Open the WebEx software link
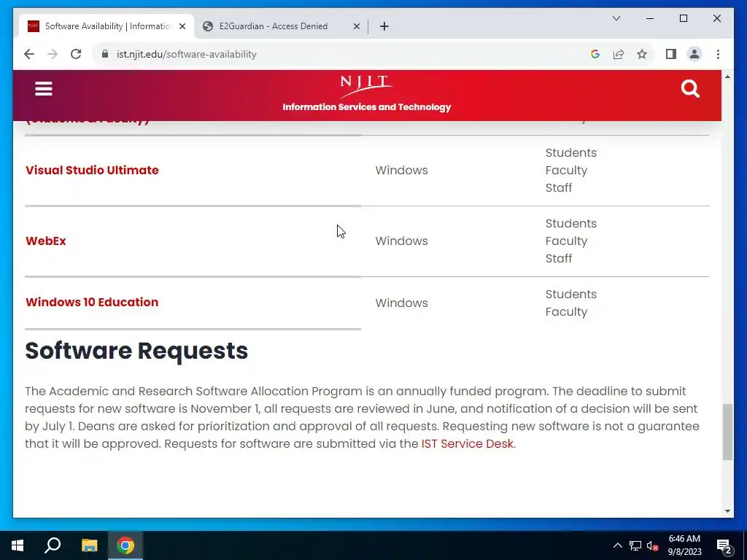This screenshot has width=747, height=560. tap(46, 241)
